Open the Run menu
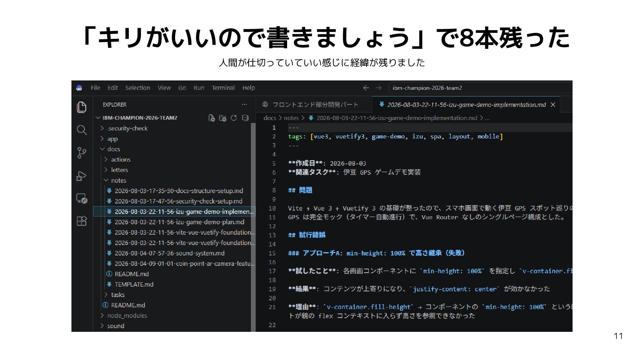644x362 pixels. coord(199,88)
